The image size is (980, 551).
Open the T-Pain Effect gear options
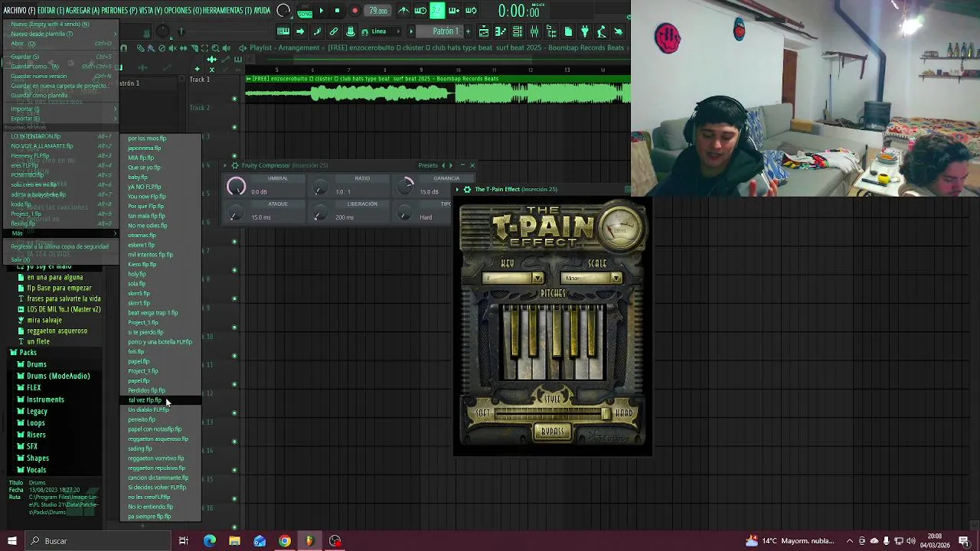pos(467,189)
